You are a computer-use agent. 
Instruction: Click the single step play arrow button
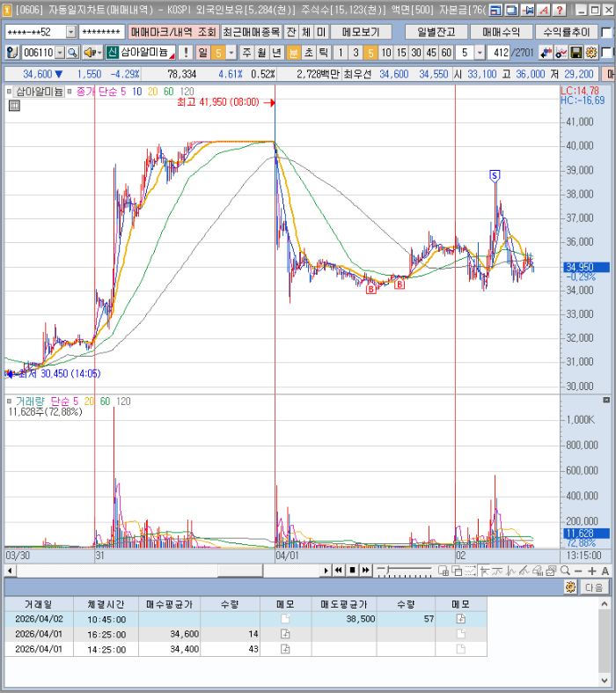tap(326, 570)
